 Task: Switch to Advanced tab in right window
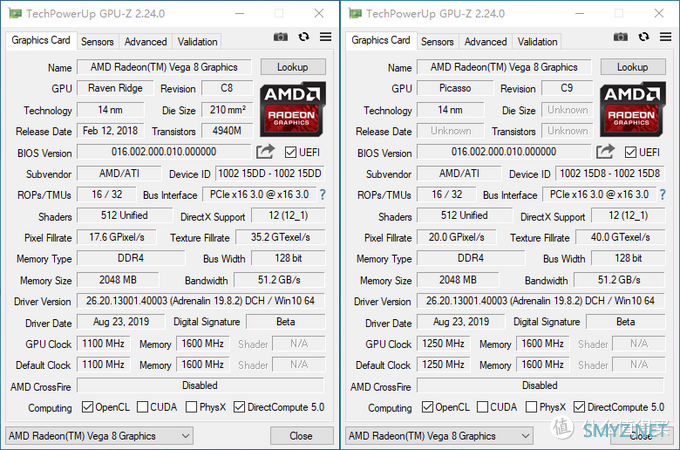pyautogui.click(x=486, y=42)
